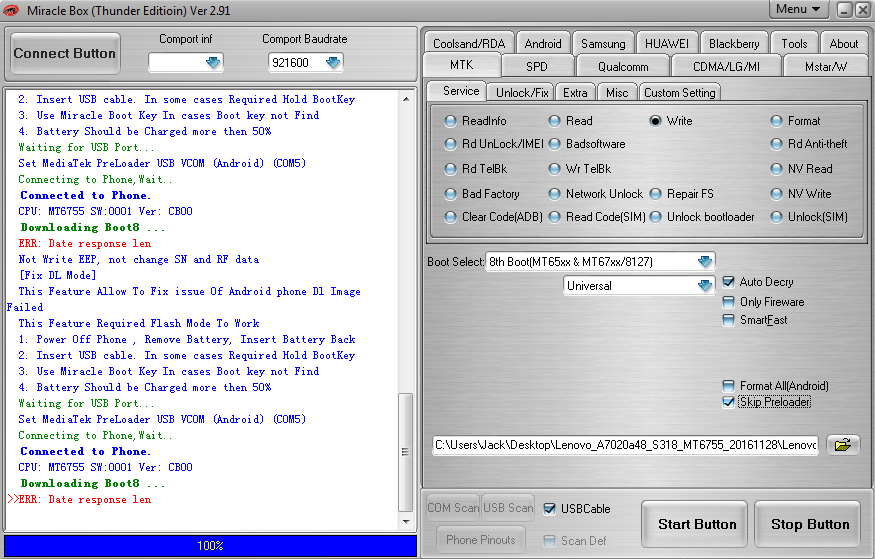This screenshot has width=875, height=559.
Task: Switch to the Blackberry tab
Action: (733, 44)
